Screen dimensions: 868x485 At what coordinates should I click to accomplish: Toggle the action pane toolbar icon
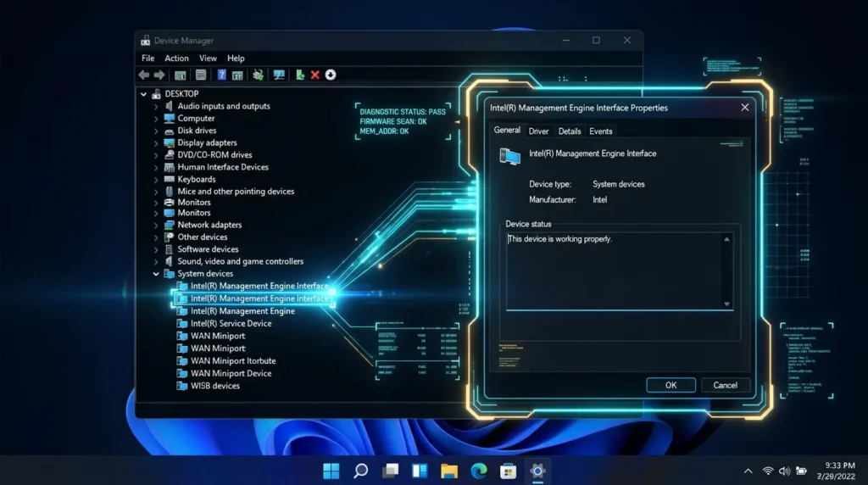pos(237,75)
